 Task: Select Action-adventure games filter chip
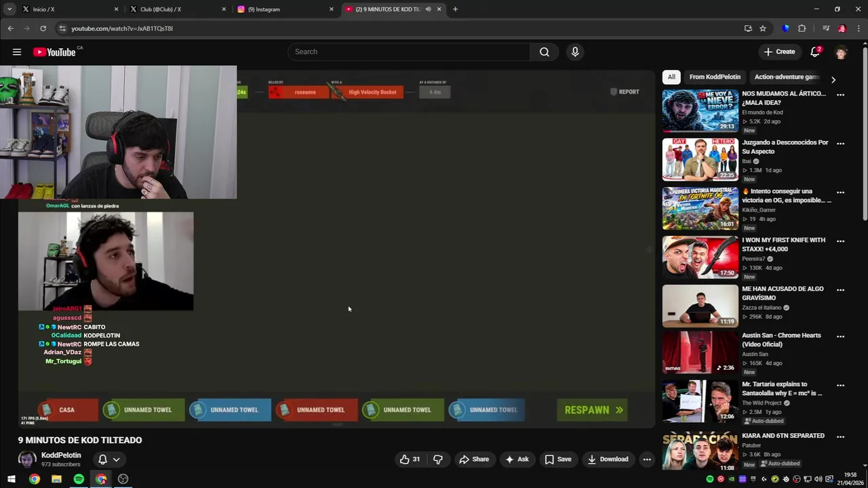787,77
